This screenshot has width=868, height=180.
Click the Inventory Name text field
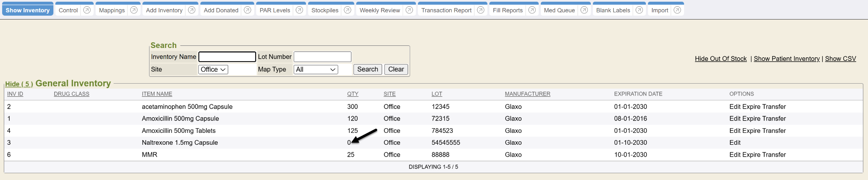[227, 57]
